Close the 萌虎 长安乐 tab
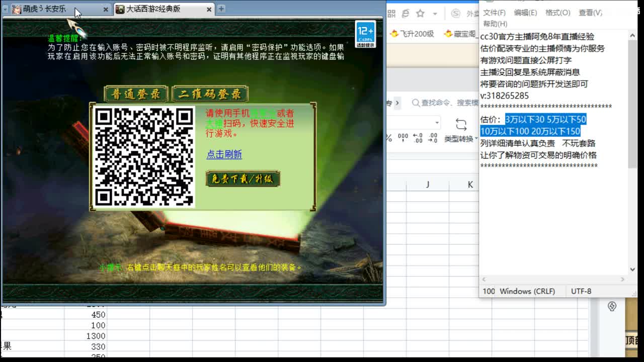The image size is (644, 362). click(x=106, y=10)
